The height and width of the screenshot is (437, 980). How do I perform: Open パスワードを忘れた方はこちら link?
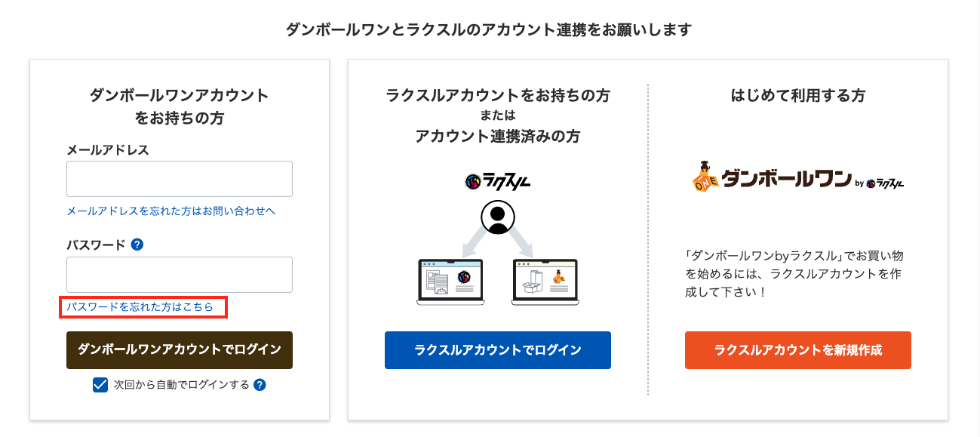[140, 307]
